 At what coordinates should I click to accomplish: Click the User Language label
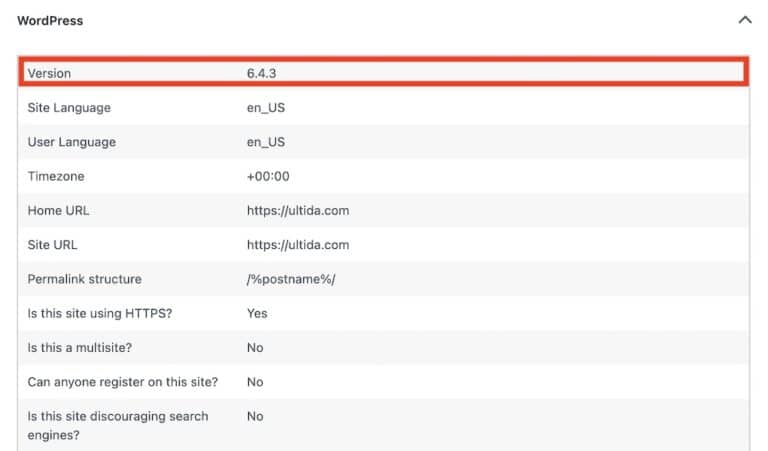pos(72,142)
